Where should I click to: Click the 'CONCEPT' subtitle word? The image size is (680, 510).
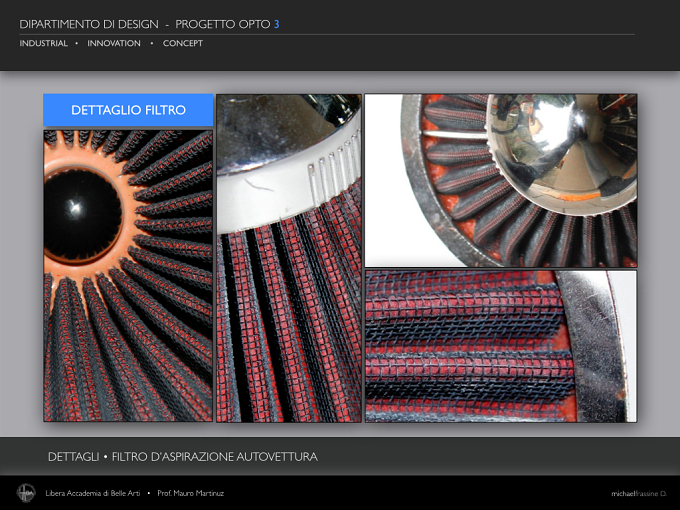(183, 43)
